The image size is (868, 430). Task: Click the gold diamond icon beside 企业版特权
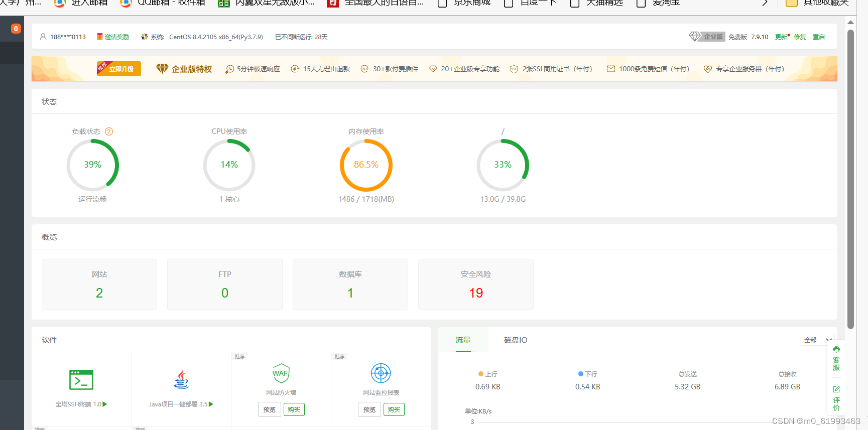tap(162, 69)
